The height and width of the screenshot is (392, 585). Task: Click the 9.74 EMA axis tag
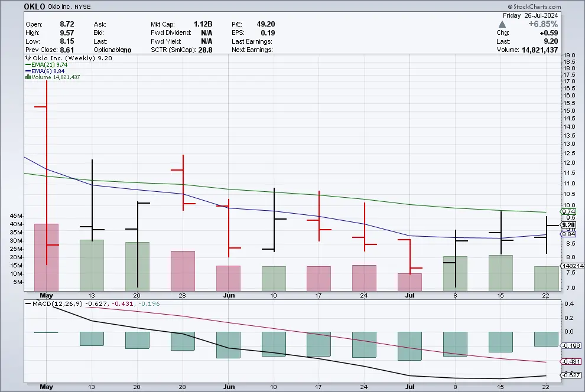tap(568, 212)
